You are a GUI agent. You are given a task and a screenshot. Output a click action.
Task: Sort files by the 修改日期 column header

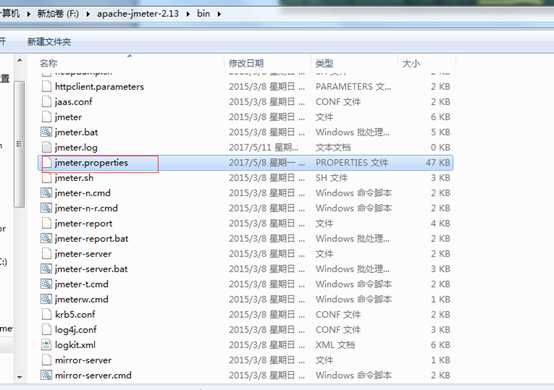246,63
